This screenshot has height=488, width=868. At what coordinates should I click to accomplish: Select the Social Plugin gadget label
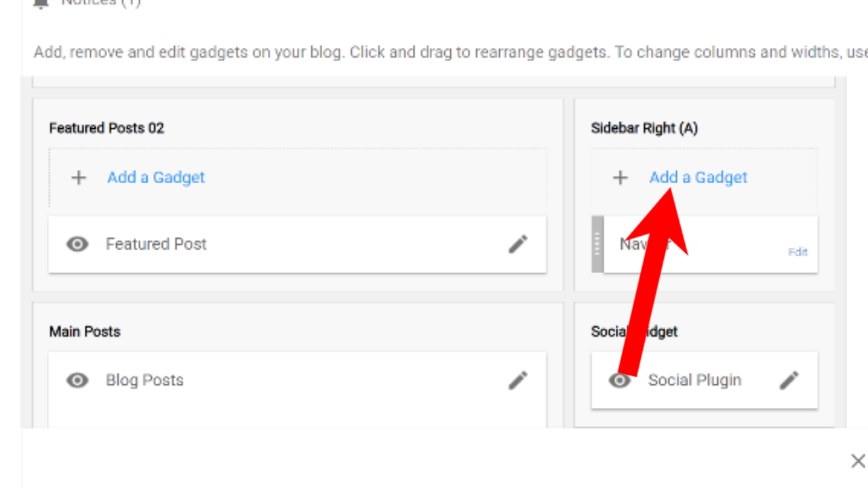(x=694, y=380)
